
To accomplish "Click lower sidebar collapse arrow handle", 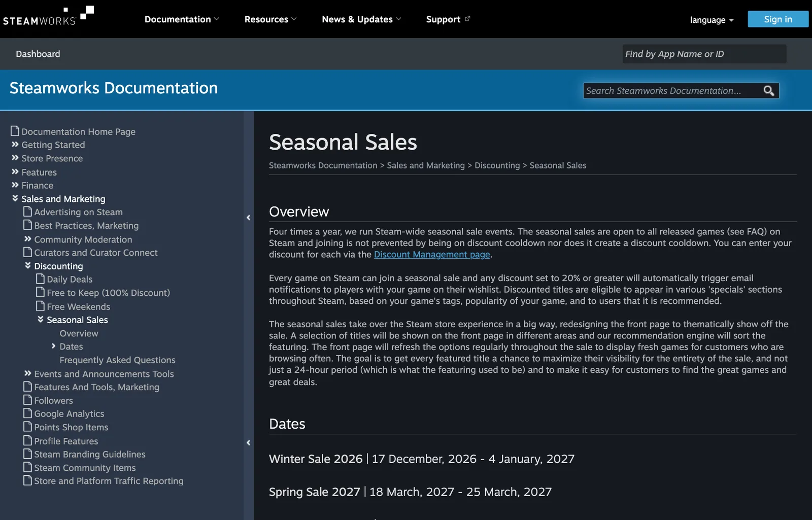I will coord(248,443).
